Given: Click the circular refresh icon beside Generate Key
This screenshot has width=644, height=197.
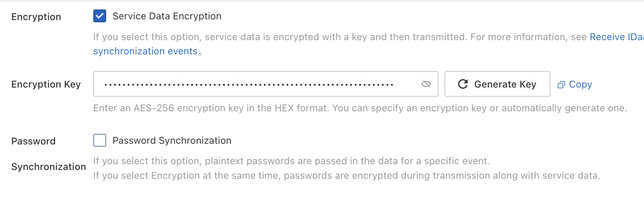Looking at the screenshot, I should point(463,84).
